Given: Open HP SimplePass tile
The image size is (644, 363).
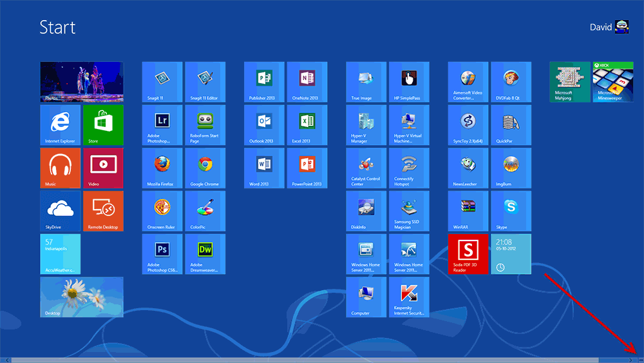Looking at the screenshot, I should click(409, 82).
